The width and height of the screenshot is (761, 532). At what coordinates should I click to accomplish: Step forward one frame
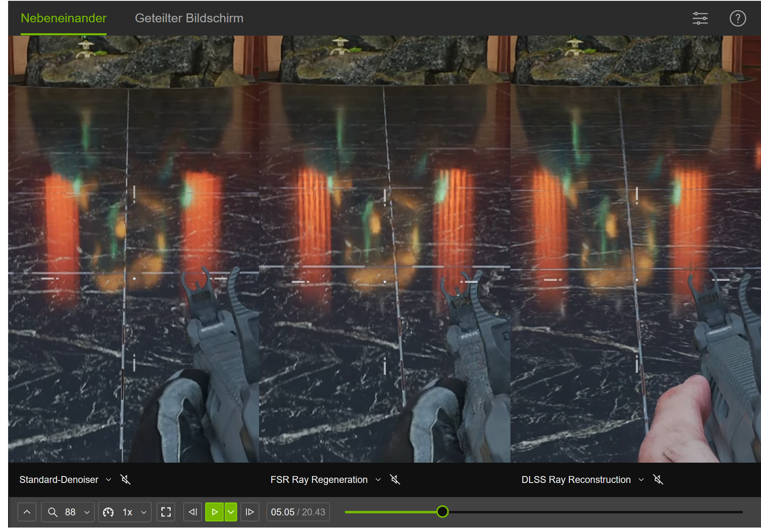(250, 512)
